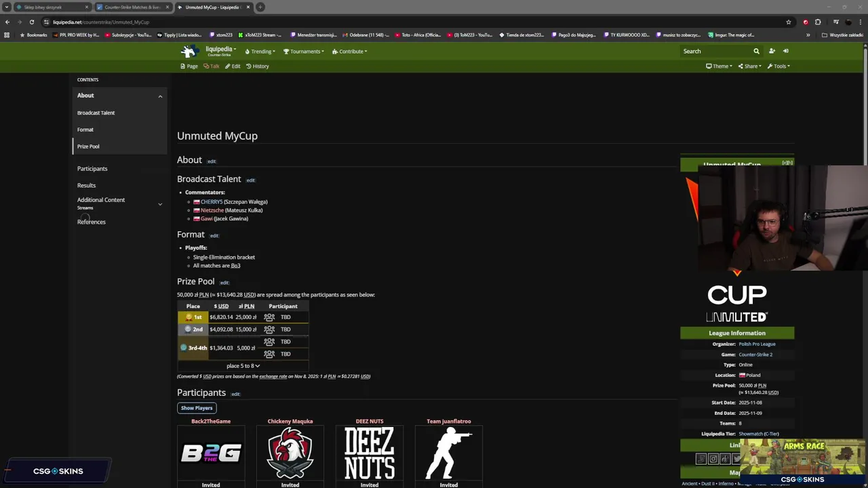
Task: Jump to References in contents
Action: point(92,222)
